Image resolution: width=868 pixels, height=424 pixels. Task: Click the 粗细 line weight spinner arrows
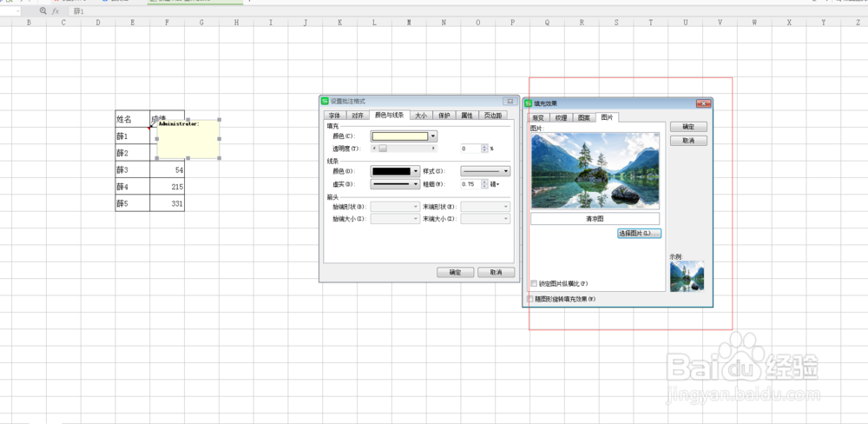(485, 184)
